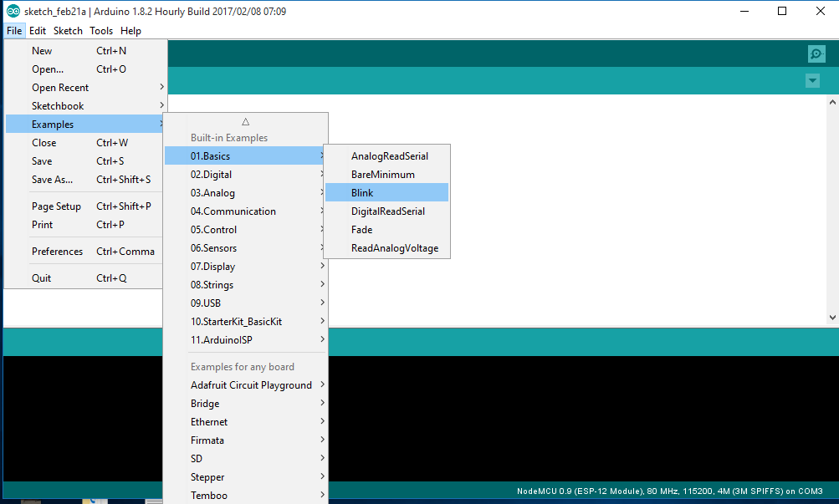Image resolution: width=839 pixels, height=504 pixels.
Task: Click the scroll-up triangle in Examples submenu
Action: pyautogui.click(x=246, y=122)
